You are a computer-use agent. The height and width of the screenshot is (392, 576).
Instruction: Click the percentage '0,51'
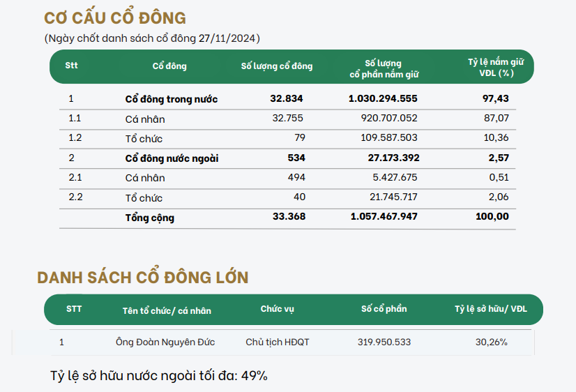coord(499,177)
